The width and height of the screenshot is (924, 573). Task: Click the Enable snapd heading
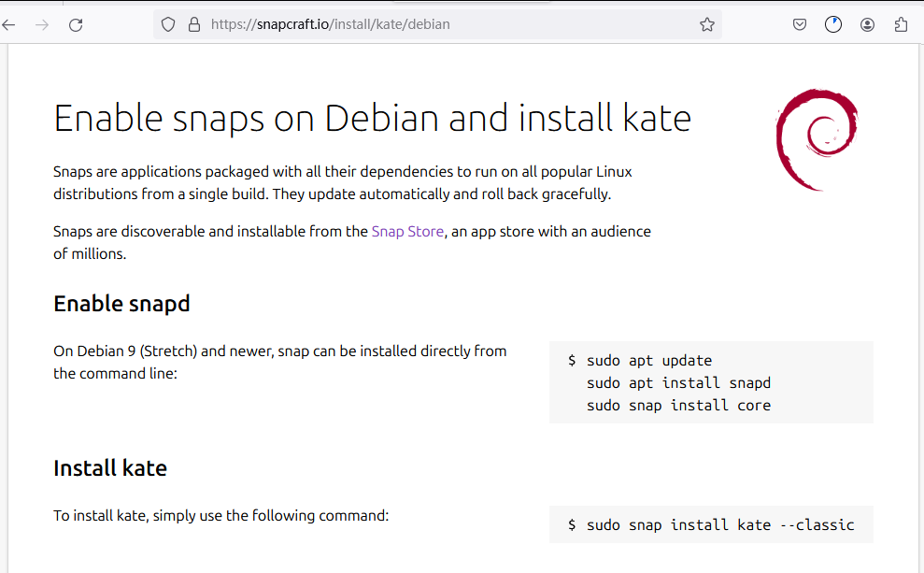coord(122,304)
